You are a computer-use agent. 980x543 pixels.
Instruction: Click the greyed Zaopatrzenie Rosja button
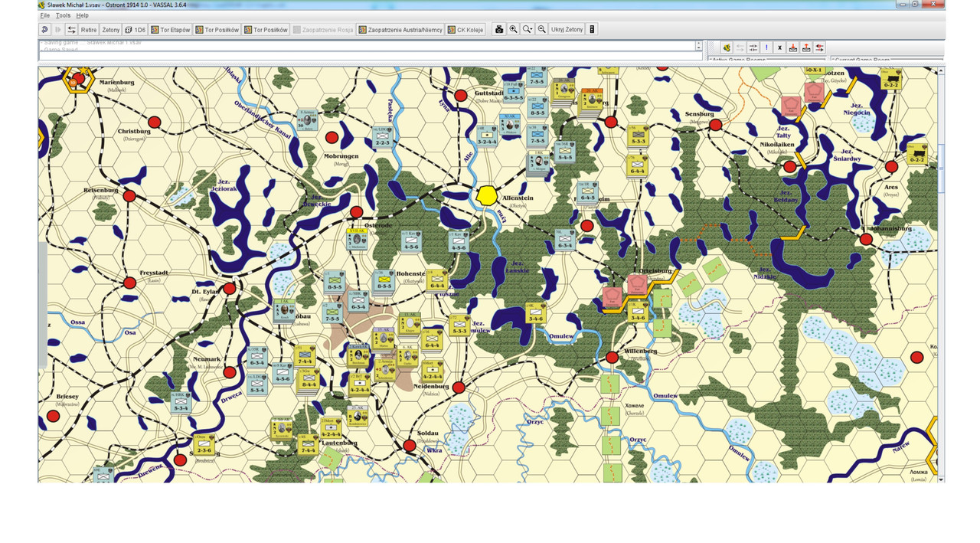pos(322,30)
